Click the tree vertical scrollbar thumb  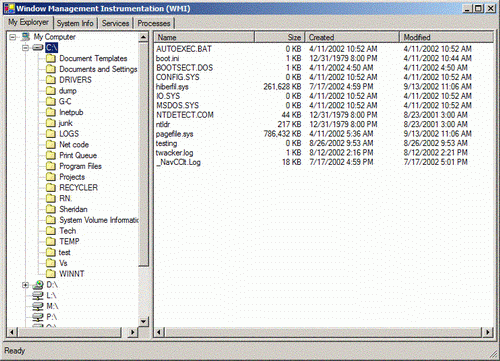[x=144, y=154]
